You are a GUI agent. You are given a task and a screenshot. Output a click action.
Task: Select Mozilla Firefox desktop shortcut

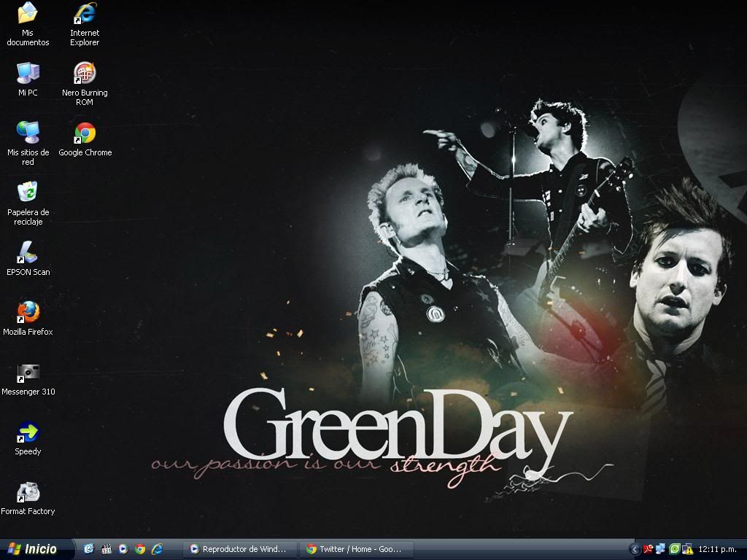coord(28,319)
